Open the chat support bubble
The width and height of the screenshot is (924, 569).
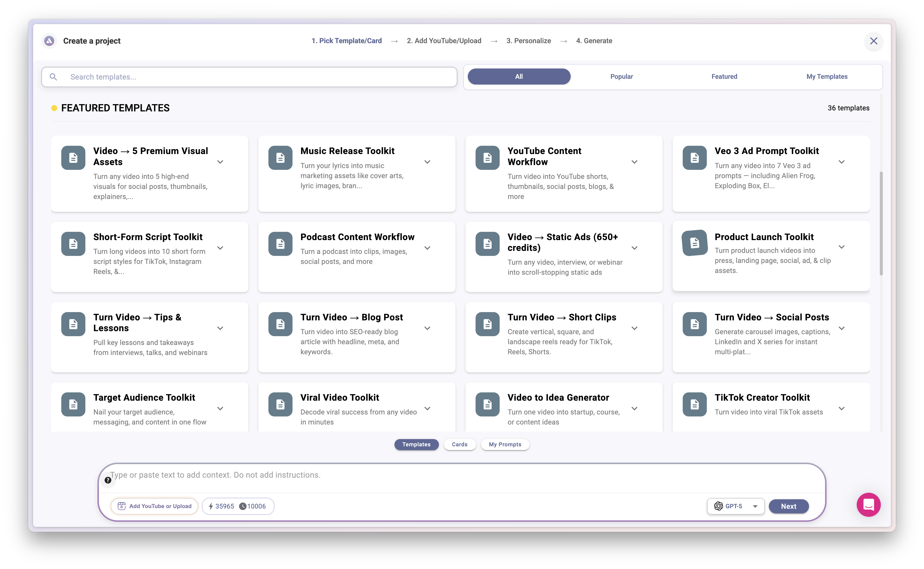(868, 504)
